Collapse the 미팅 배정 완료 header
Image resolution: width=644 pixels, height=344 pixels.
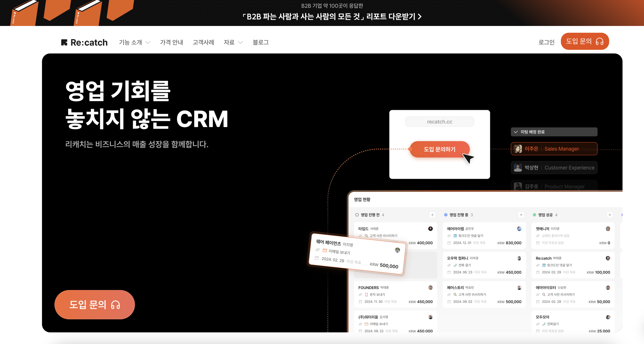click(516, 132)
